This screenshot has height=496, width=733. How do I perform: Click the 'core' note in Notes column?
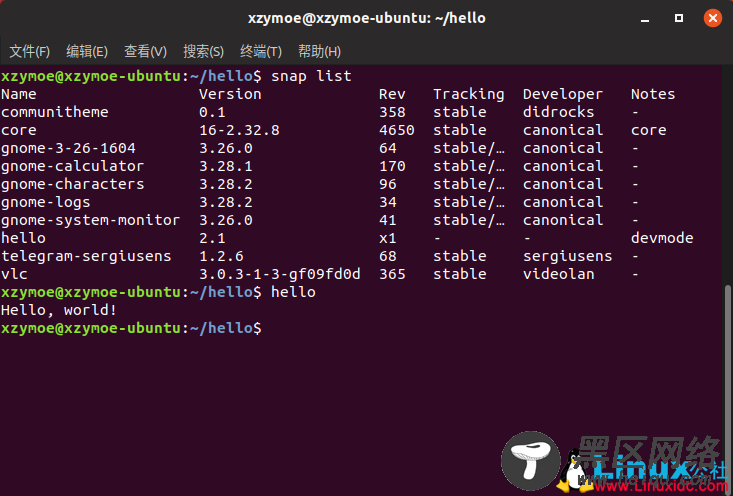(648, 130)
